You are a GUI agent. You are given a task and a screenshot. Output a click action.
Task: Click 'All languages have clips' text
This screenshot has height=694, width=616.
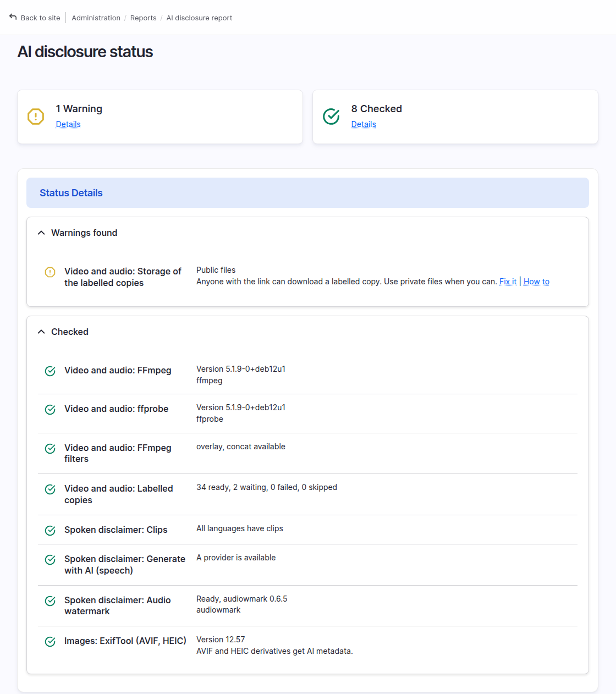240,528
